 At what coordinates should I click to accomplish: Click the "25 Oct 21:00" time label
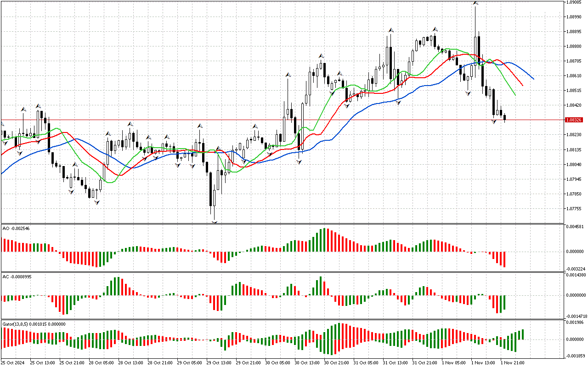click(x=71, y=363)
